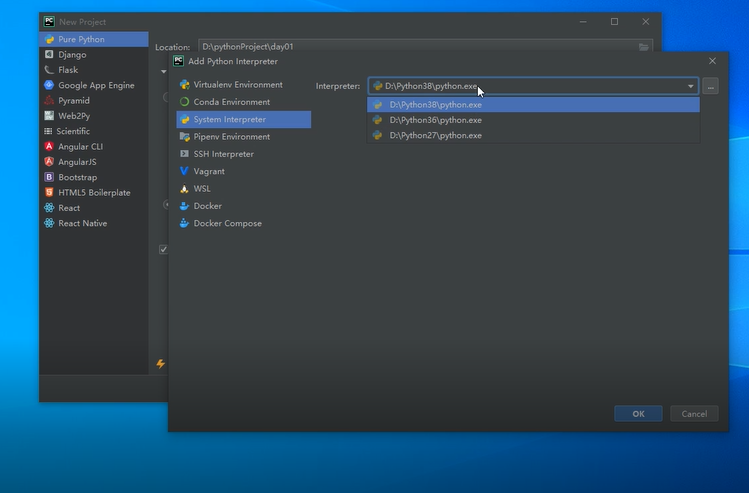Screen dimensions: 749x493
Task: Collapse the Interpreter dropdown arrow
Action: [x=690, y=86]
